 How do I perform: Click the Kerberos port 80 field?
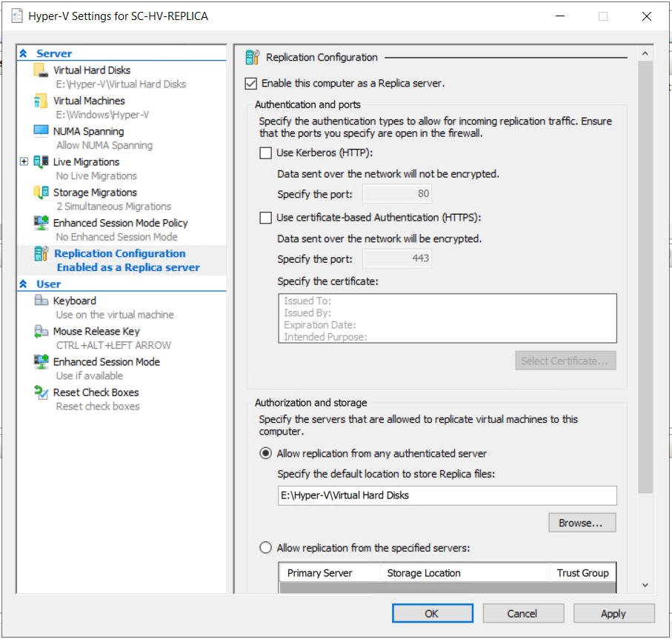(x=397, y=193)
